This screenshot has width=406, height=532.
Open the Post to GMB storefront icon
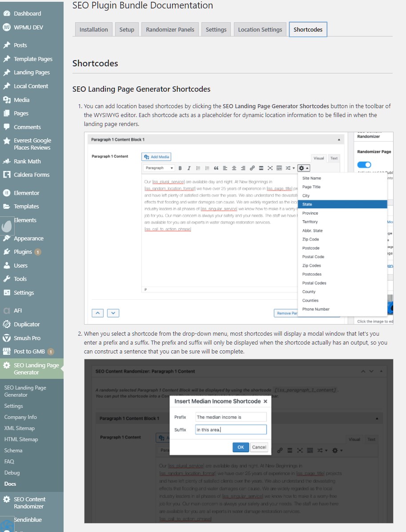7,352
